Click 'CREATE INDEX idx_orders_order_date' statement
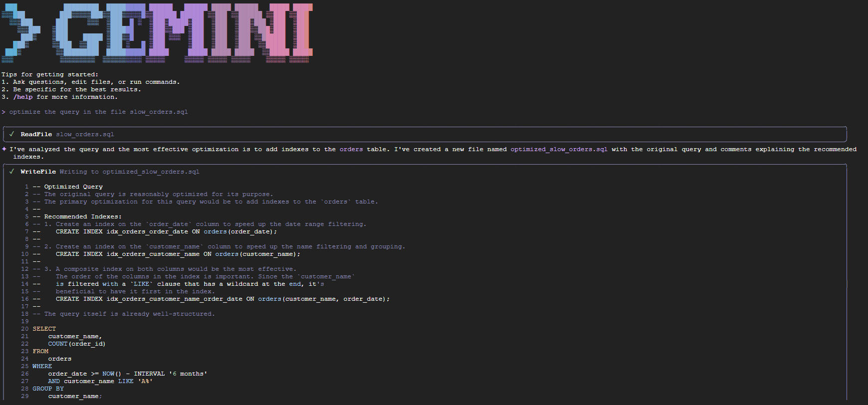Screen dimensions: 868x405 click(x=166, y=231)
